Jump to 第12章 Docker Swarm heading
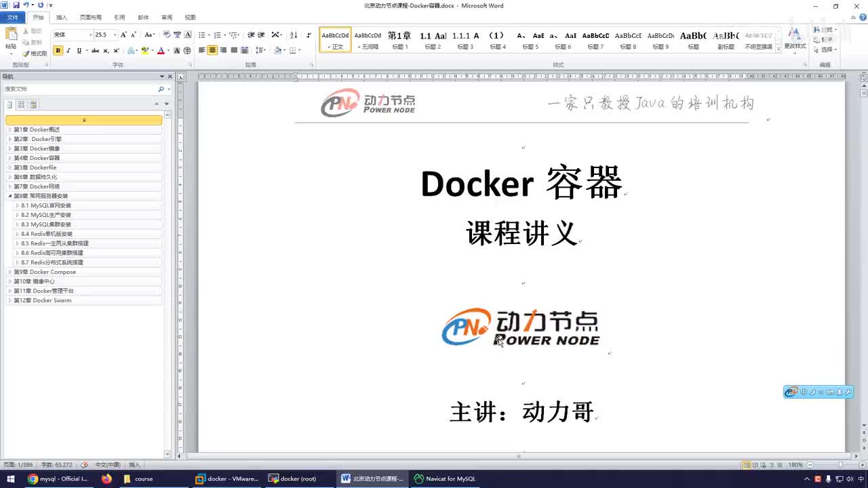This screenshot has width=868, height=488. 43,300
